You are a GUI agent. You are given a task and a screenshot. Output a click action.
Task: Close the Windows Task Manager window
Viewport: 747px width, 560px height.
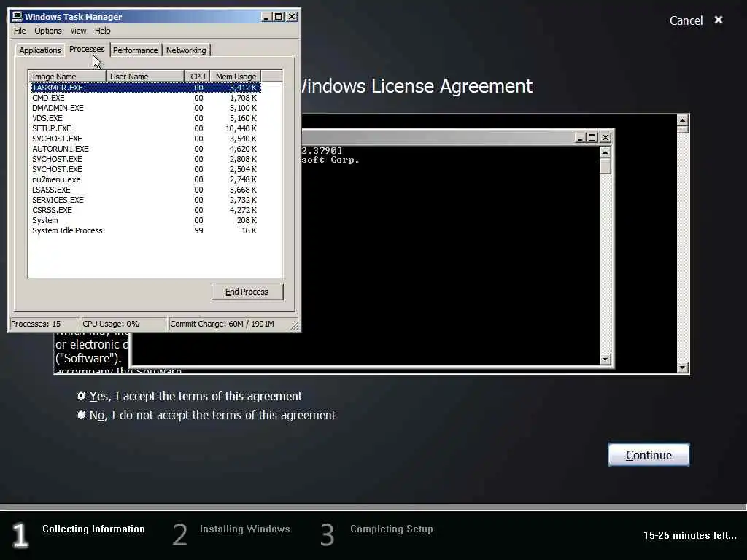click(292, 17)
